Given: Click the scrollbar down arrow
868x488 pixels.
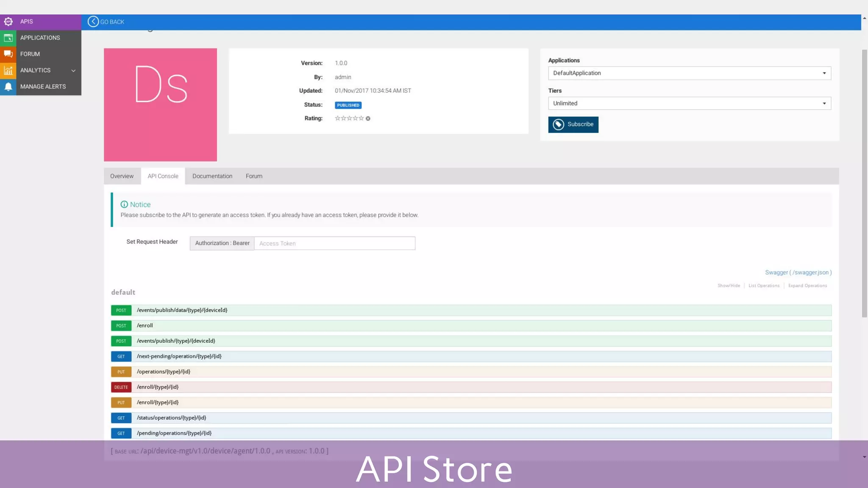Looking at the screenshot, I should 864,457.
